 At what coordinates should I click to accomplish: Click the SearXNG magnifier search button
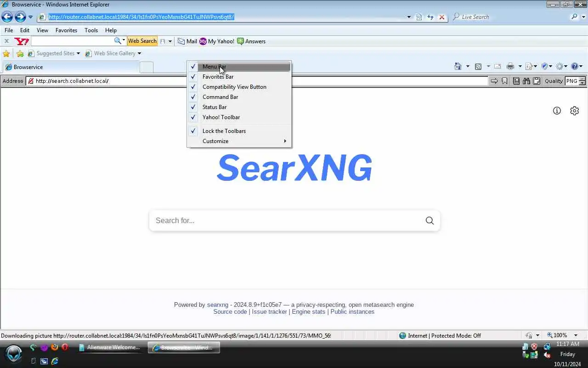(x=430, y=221)
